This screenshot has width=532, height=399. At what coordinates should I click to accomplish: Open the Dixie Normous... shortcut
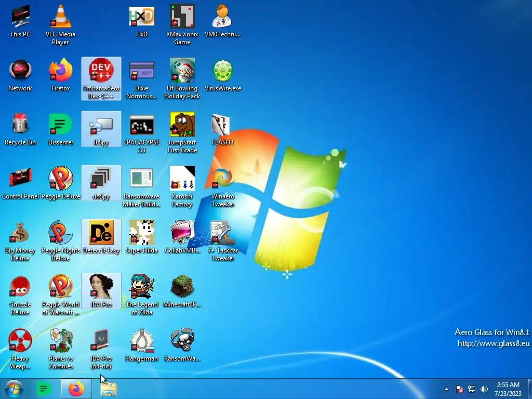click(x=141, y=79)
